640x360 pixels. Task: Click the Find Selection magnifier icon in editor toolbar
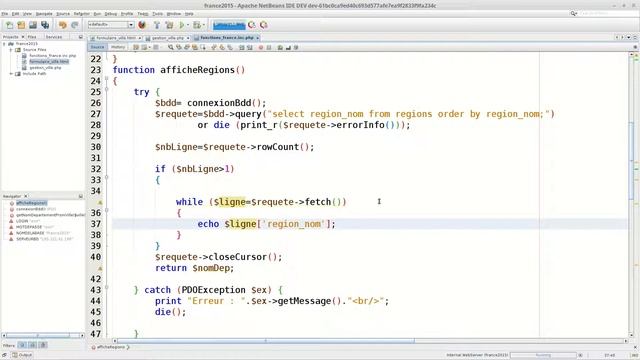[x=171, y=47]
